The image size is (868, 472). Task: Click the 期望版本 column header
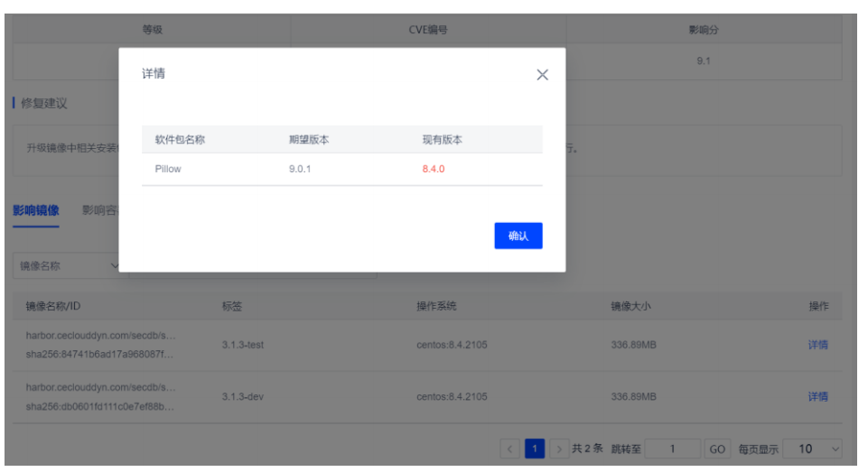click(x=308, y=140)
